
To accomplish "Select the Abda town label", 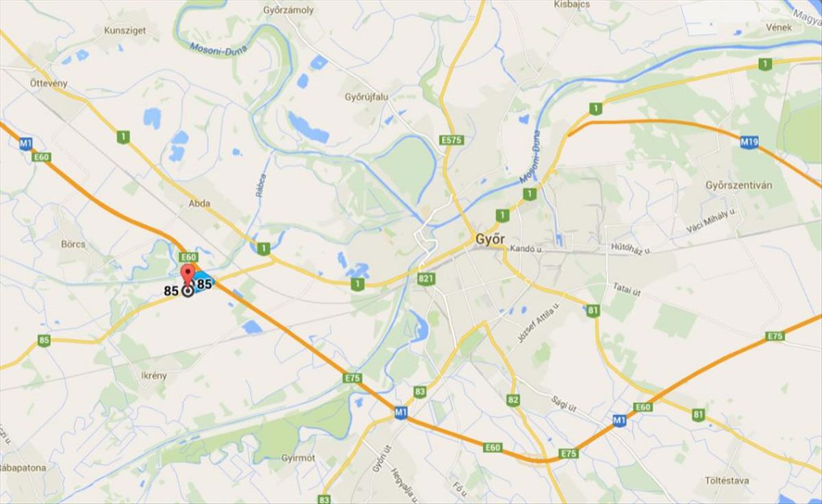I will [x=199, y=203].
